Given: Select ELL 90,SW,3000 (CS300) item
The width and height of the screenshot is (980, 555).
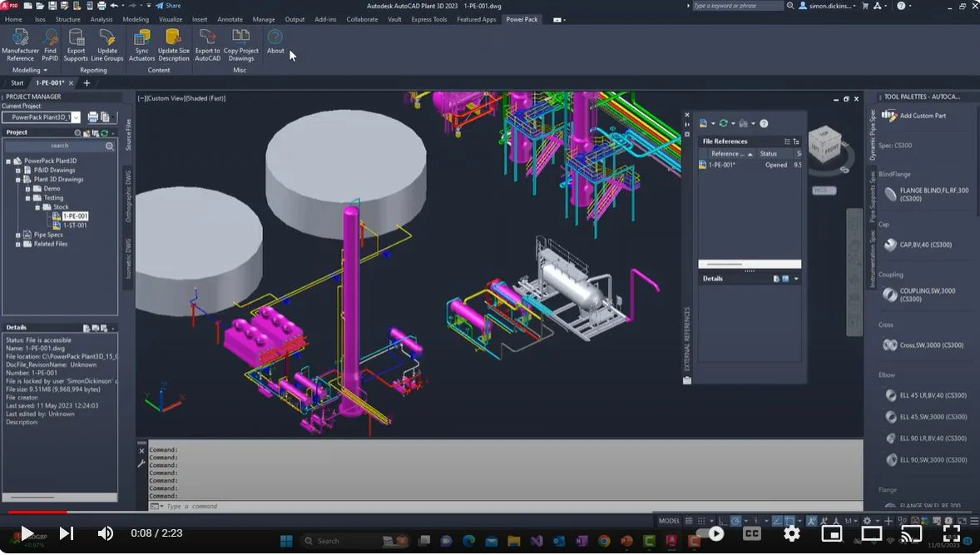Looking at the screenshot, I should (x=926, y=460).
